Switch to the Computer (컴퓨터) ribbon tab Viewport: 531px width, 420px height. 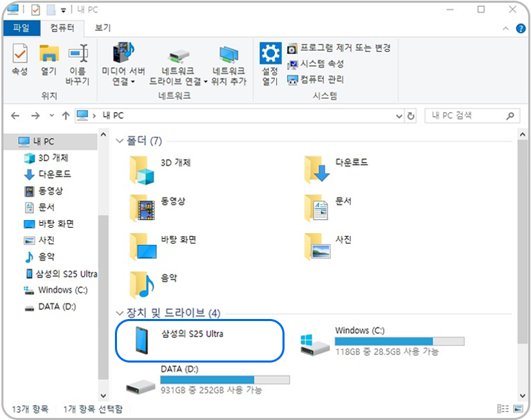[x=62, y=28]
